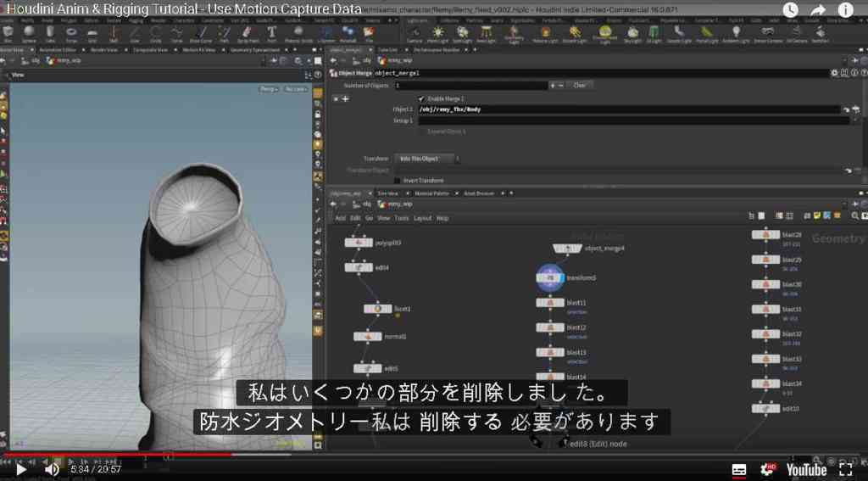Click the Watch Later clock icon
This screenshot has height=481, width=868.
click(x=791, y=9)
